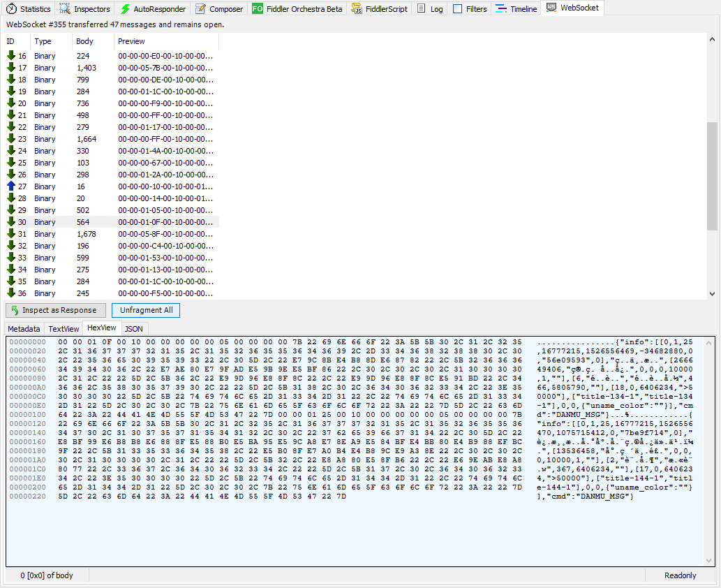Click the FiddlerScript JS icon

(x=357, y=9)
